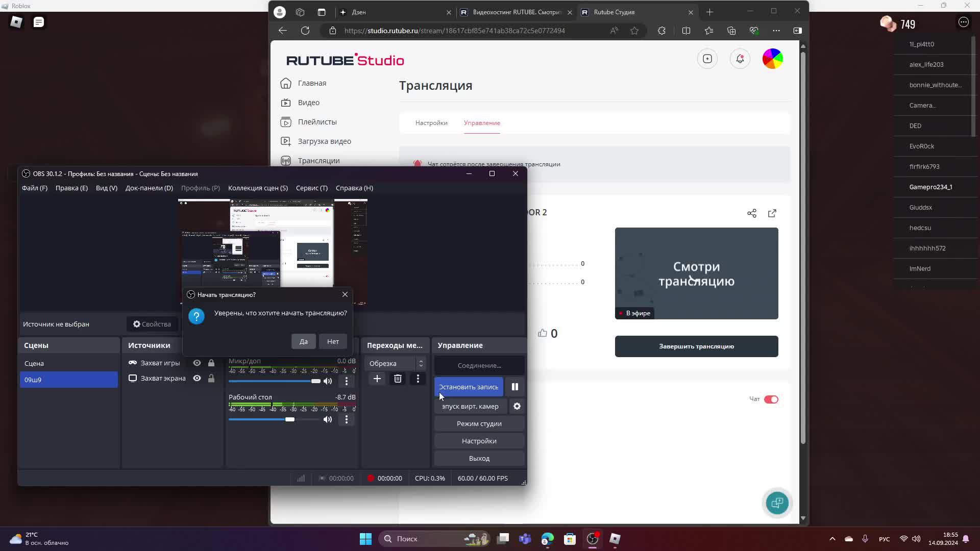Turn off the Чат toggle

[x=771, y=399]
